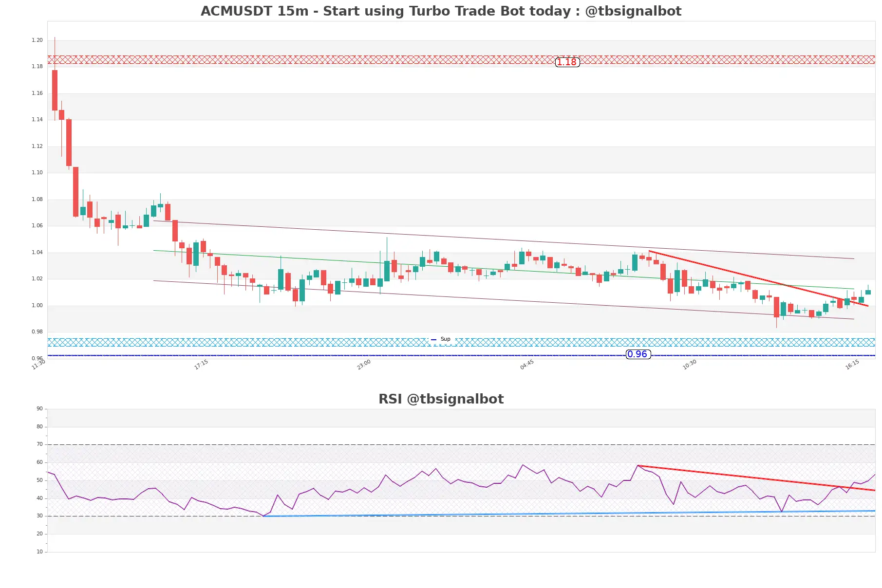Image resolution: width=882 pixels, height=588 pixels.
Task: Click the ACMUSDT 15m chart title
Action: (x=441, y=11)
